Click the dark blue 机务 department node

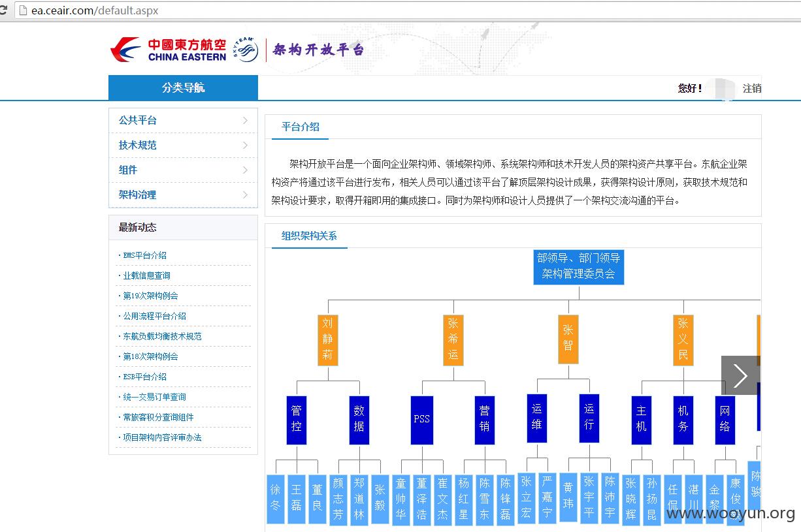(683, 420)
